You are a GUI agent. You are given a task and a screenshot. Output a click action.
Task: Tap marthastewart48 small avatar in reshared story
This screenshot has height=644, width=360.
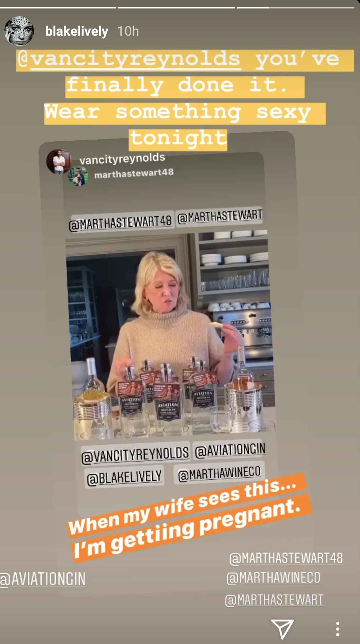point(78,176)
